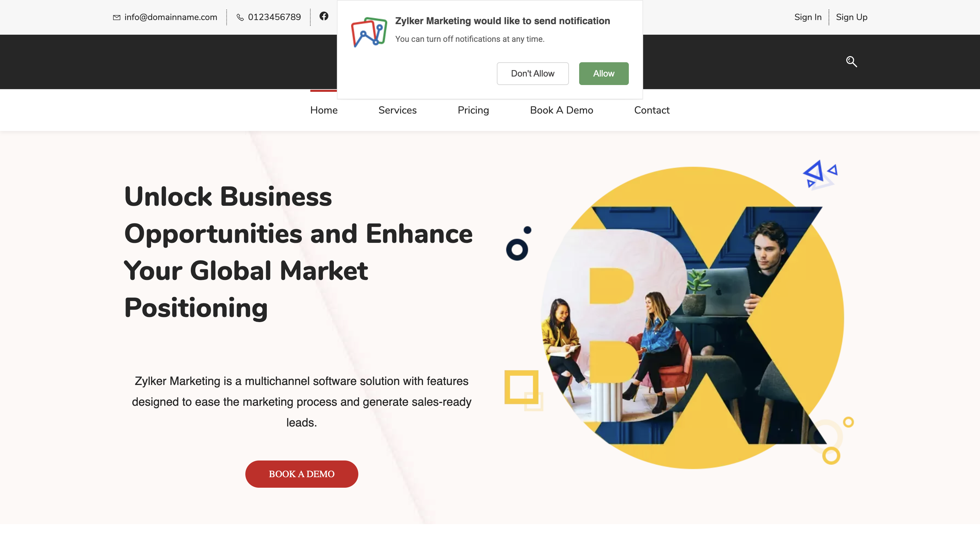Screen dimensions: 980x536
Task: Click the yellow square outline graphic
Action: click(523, 390)
